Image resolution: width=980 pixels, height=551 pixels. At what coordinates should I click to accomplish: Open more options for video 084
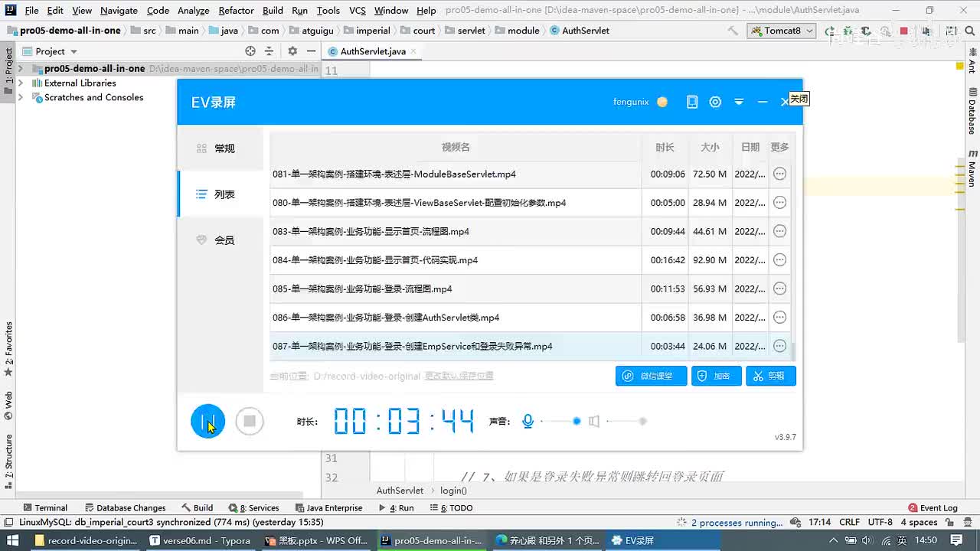coord(779,260)
